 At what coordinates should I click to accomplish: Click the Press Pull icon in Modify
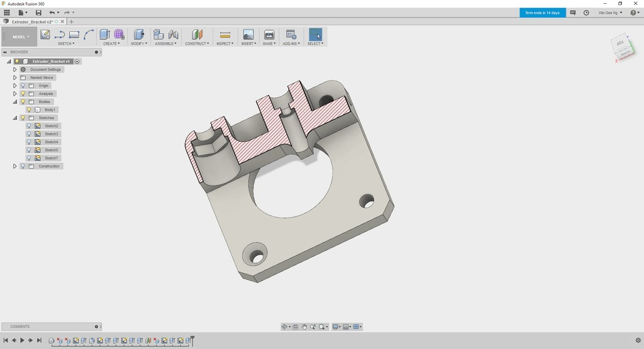[138, 35]
